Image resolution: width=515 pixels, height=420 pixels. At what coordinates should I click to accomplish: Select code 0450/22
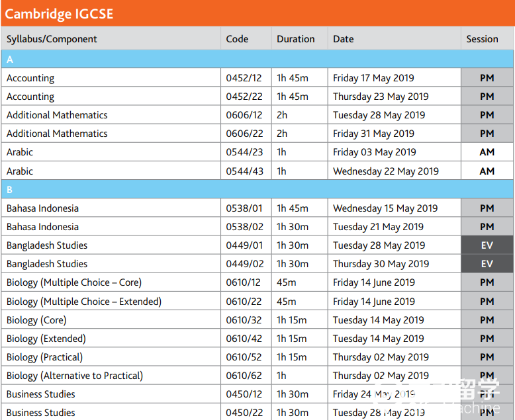coord(244,413)
